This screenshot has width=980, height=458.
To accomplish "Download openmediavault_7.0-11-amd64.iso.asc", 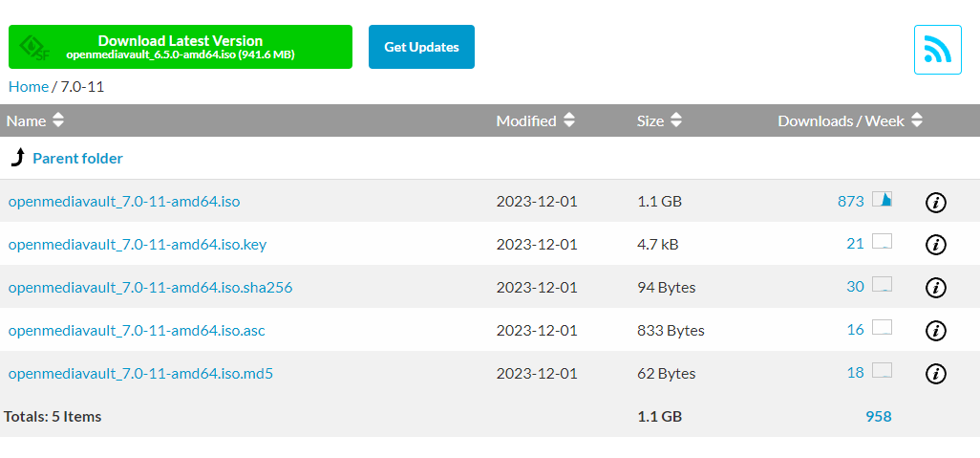I will 137,330.
